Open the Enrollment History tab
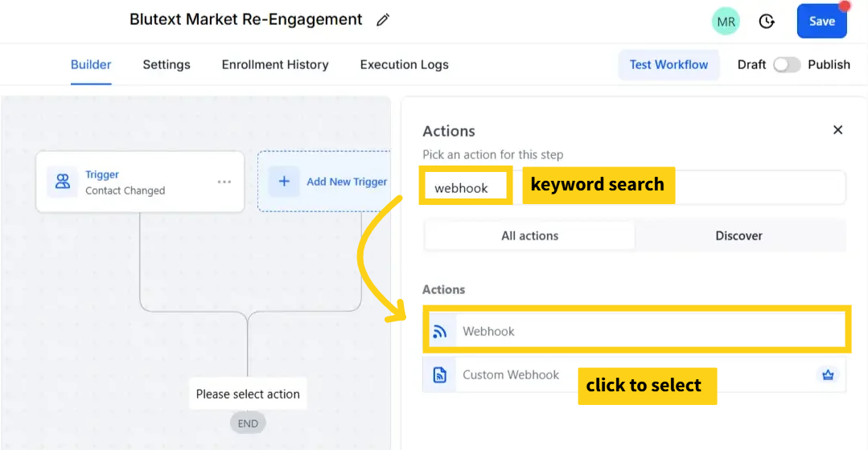Image resolution: width=868 pixels, height=450 pixels. [275, 64]
